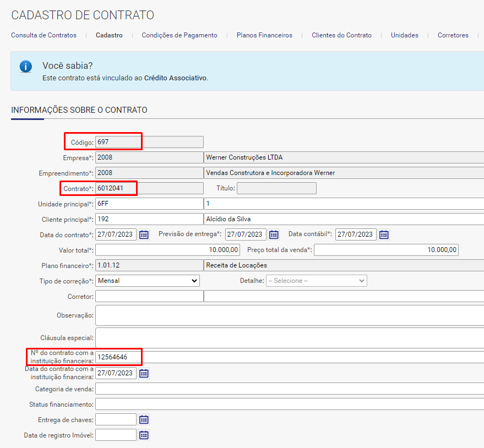Click the CADASTRO DE CONTRATO page title
This screenshot has width=484, height=448.
pyautogui.click(x=83, y=15)
